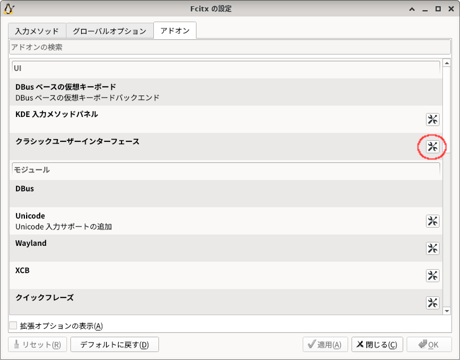This screenshot has height=360, width=460.
Task: Click the モジュール category header
Action: point(226,170)
